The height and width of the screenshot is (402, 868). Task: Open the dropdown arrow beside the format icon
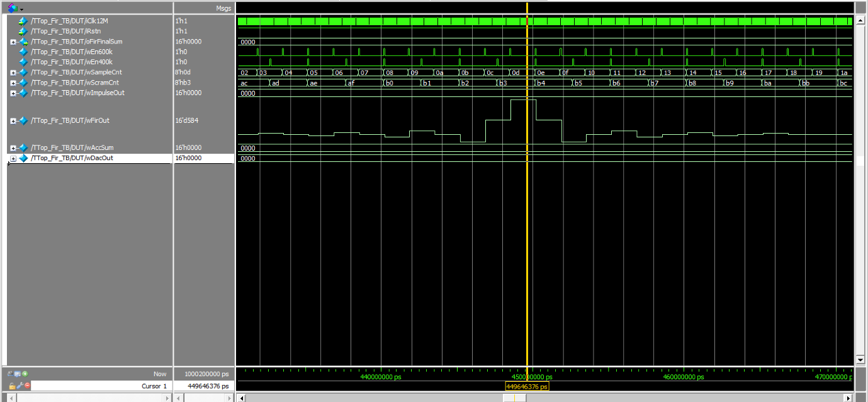tap(22, 9)
